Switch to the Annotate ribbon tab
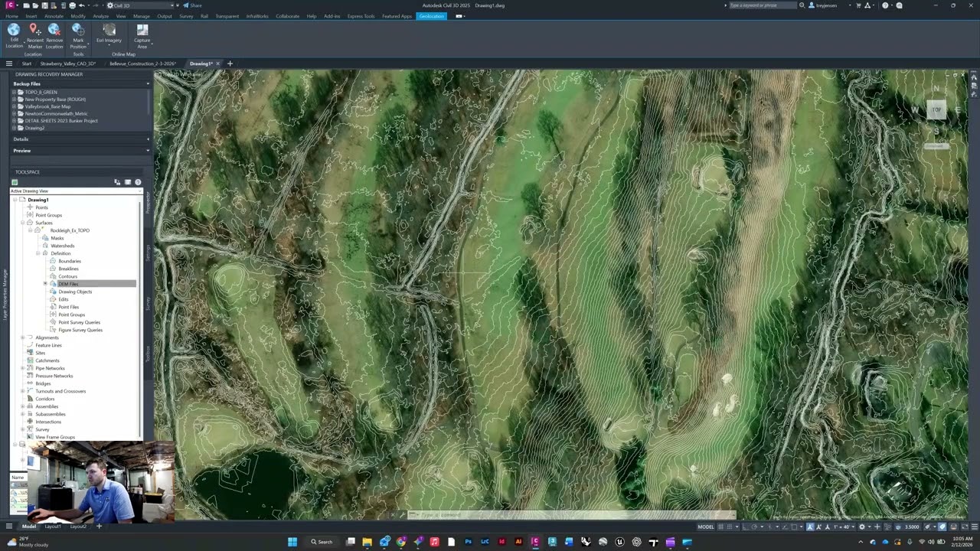The height and width of the screenshot is (551, 980). click(54, 16)
